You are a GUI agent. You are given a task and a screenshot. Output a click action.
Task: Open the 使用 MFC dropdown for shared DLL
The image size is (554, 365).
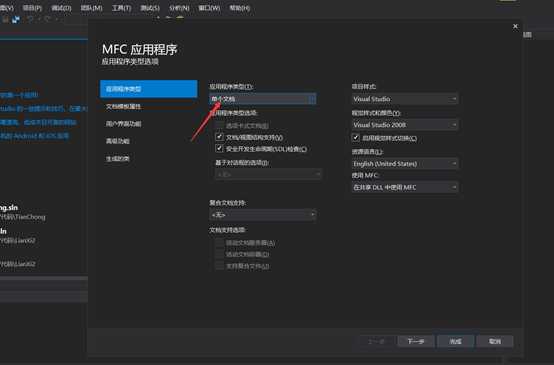pyautogui.click(x=405, y=187)
